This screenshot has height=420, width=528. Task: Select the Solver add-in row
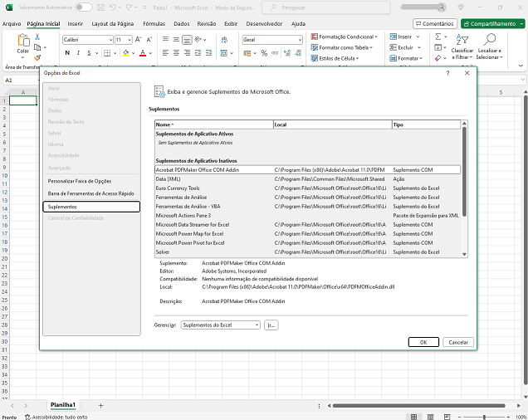point(307,252)
